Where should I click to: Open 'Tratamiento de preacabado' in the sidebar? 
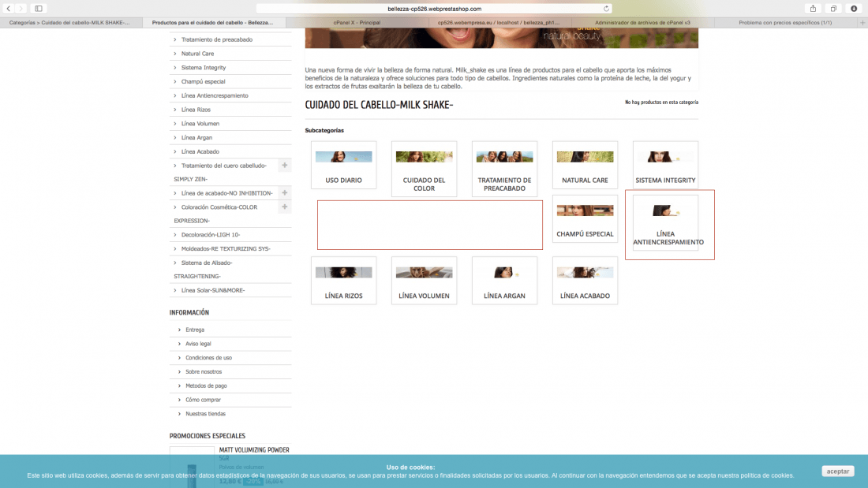(216, 40)
